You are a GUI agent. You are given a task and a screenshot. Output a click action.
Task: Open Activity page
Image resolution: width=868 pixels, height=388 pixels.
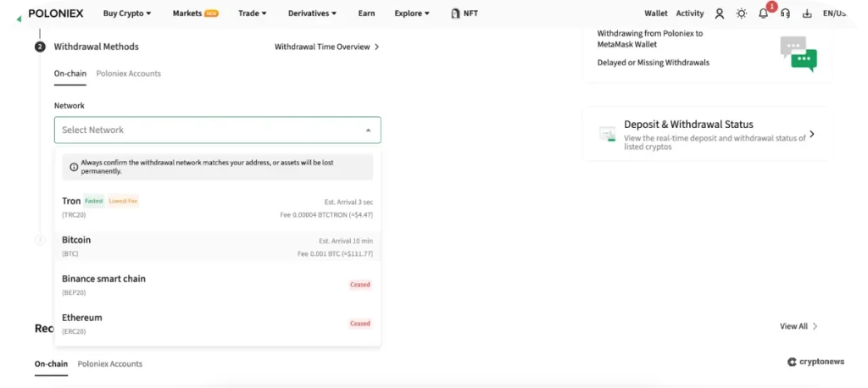pyautogui.click(x=690, y=14)
